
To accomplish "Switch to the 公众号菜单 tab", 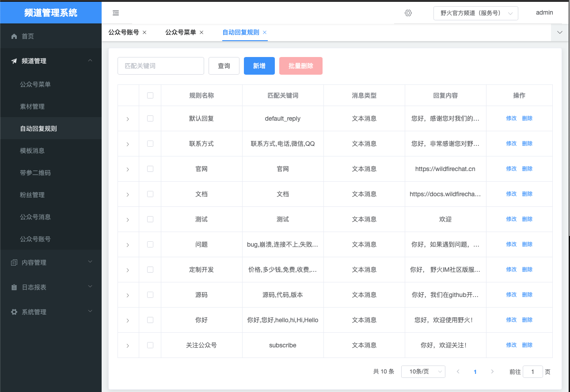I will coord(180,32).
